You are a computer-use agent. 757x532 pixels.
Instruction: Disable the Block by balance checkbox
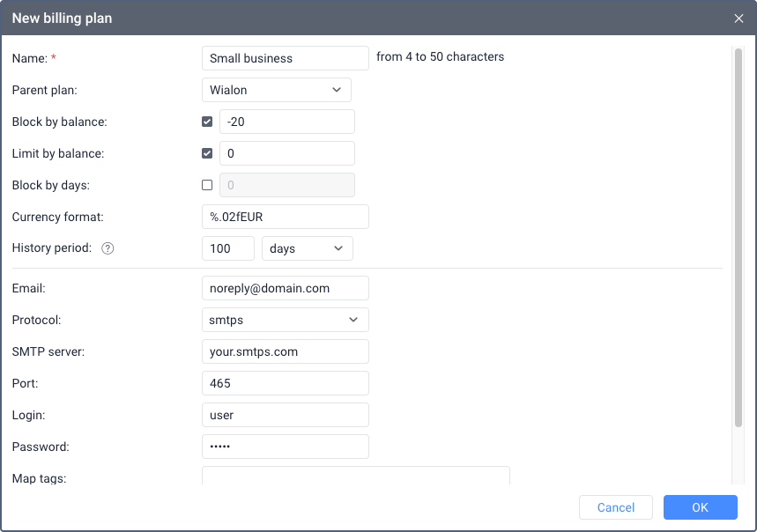pyautogui.click(x=207, y=122)
